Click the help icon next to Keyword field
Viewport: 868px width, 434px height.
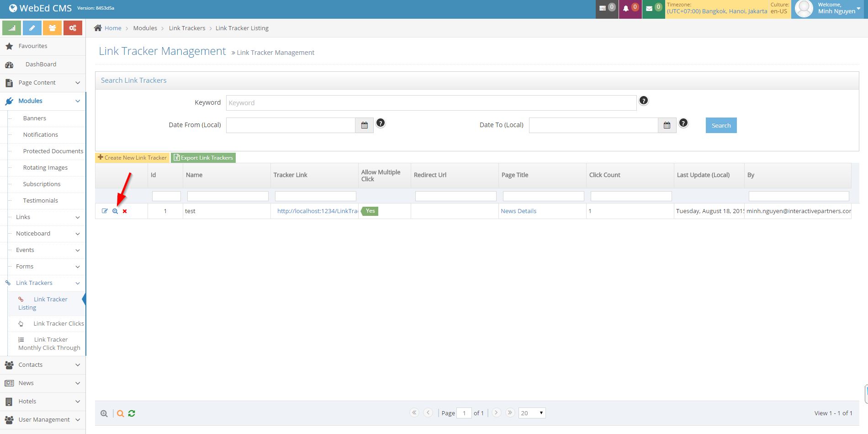643,101
